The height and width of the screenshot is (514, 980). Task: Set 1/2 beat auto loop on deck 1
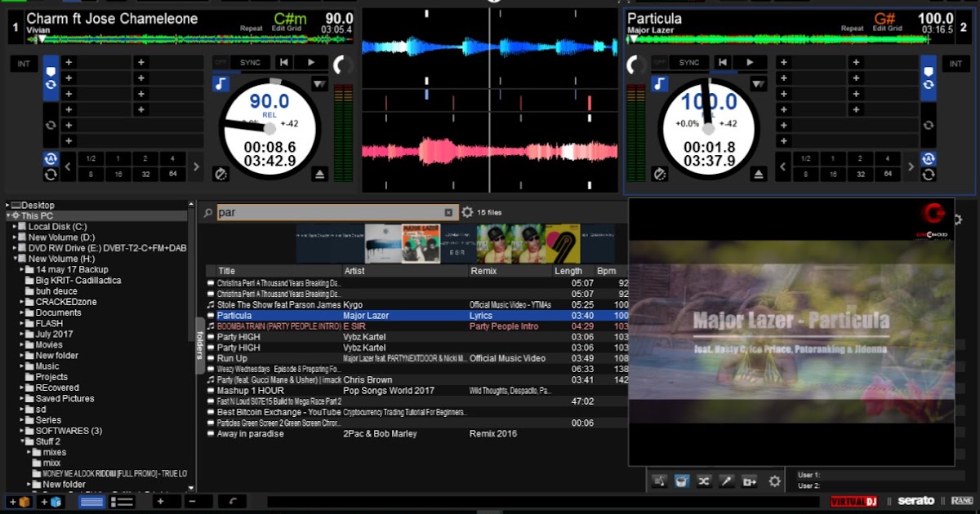pos(91,158)
